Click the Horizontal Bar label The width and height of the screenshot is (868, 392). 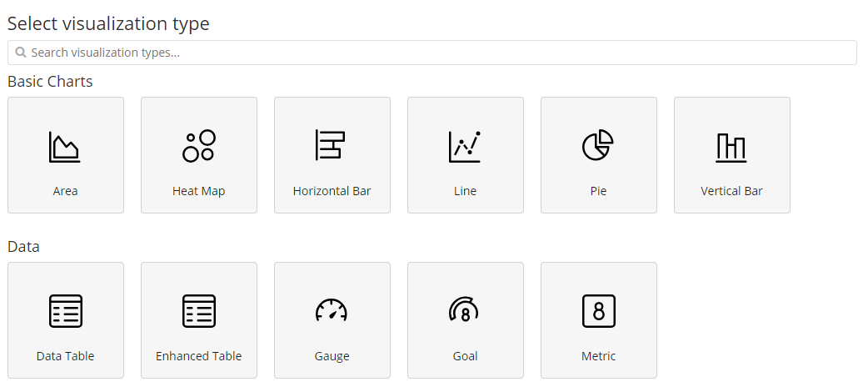pos(332,191)
